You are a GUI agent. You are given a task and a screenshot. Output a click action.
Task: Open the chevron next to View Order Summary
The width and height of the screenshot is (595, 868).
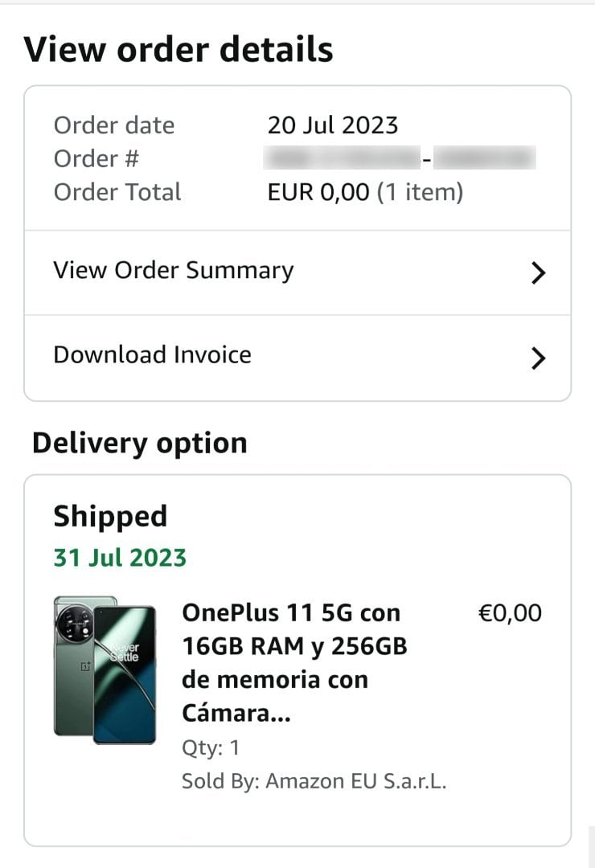(539, 273)
